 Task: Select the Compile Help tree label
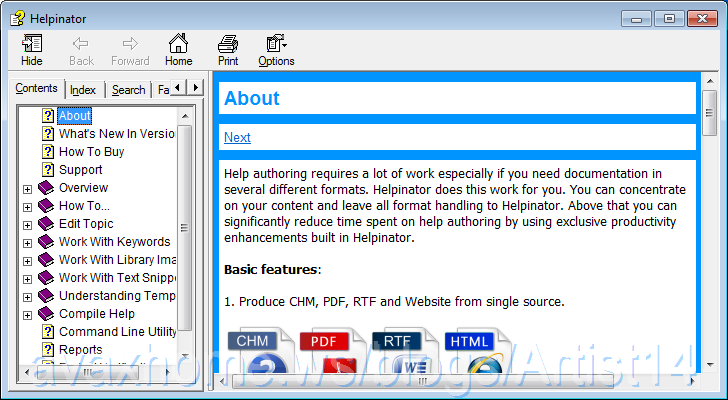[97, 314]
